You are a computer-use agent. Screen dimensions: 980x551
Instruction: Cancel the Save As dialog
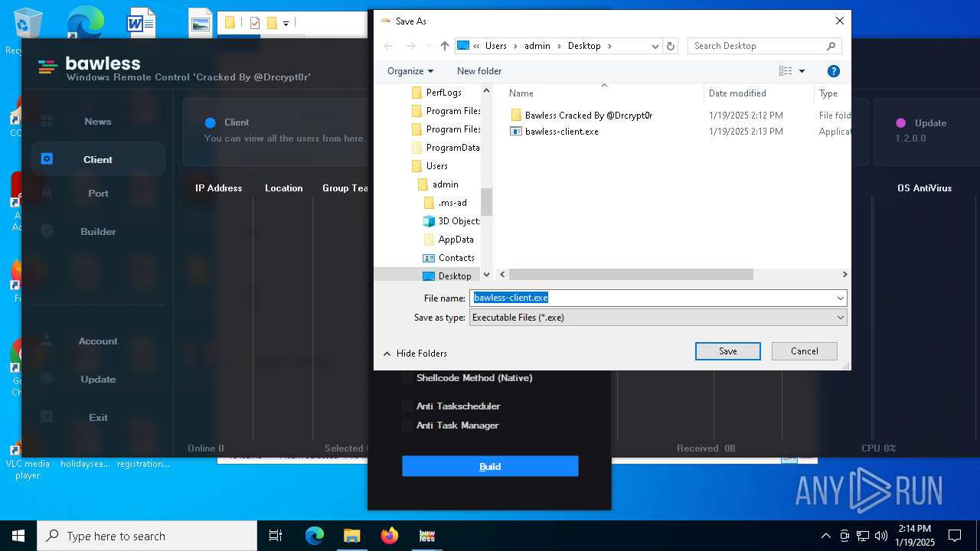pos(804,351)
